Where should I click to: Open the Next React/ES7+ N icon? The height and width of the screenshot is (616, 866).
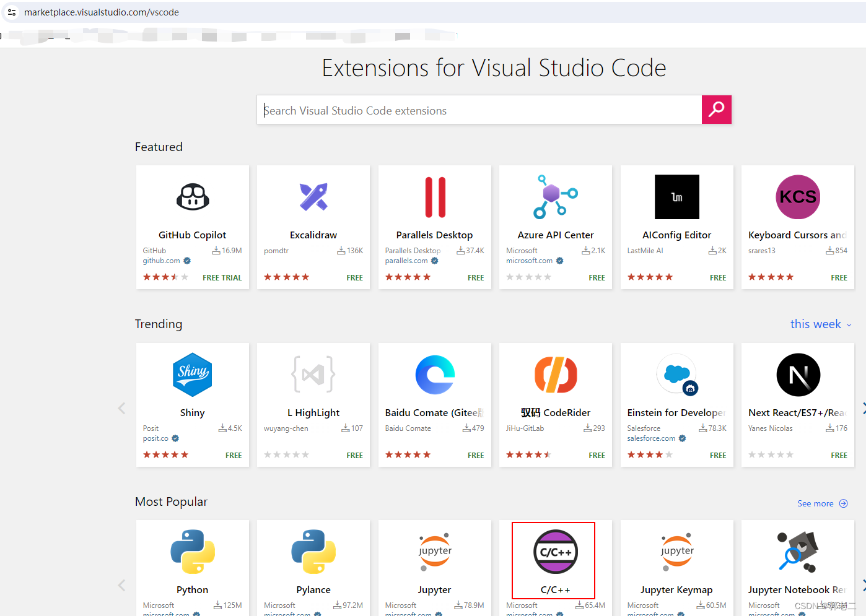[x=798, y=375]
